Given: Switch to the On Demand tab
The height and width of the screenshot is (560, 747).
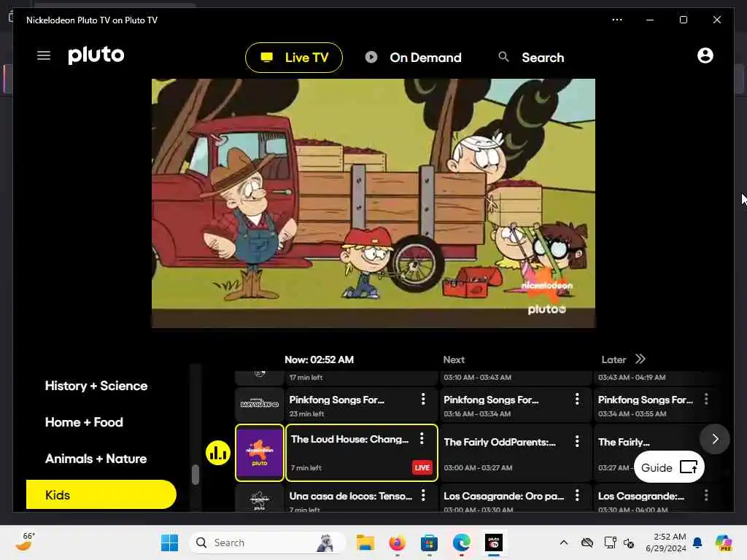Looking at the screenshot, I should click(413, 58).
